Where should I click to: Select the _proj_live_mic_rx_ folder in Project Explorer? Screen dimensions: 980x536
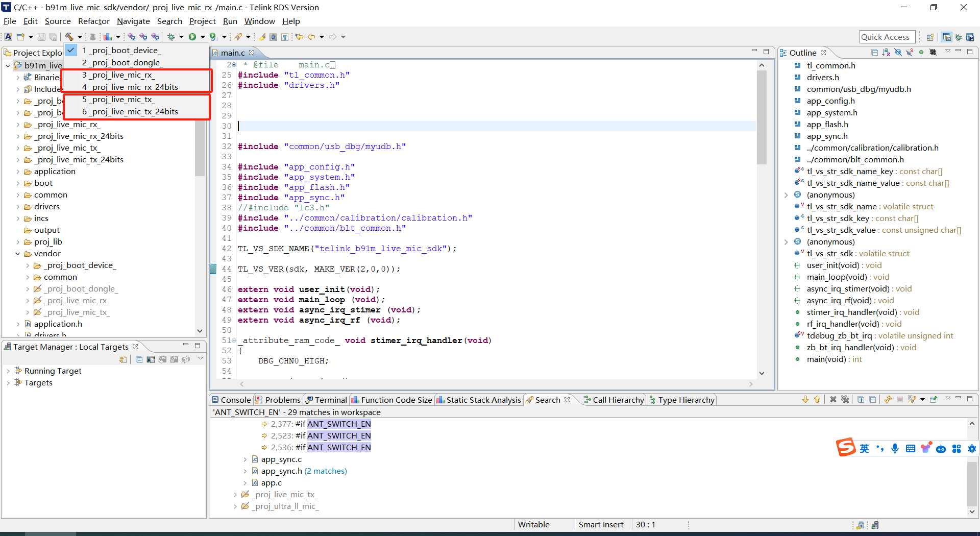(x=67, y=124)
